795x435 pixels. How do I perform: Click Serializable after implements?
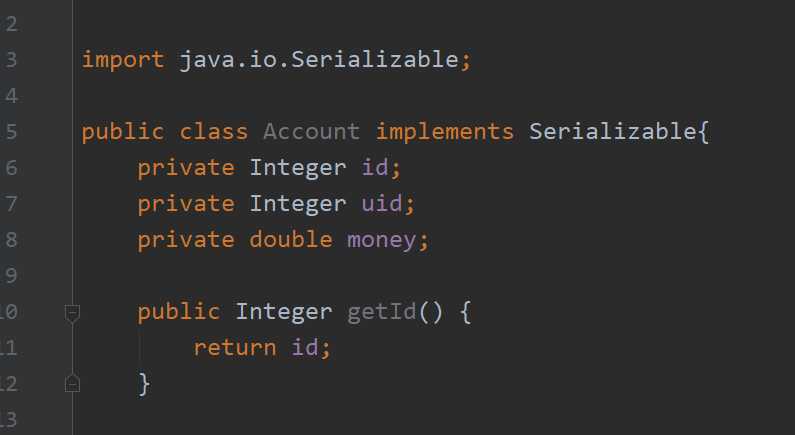(x=612, y=132)
